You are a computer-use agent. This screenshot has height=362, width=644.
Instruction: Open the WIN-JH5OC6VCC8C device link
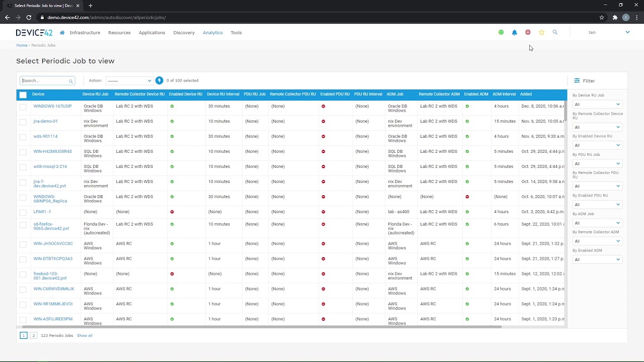coord(53,243)
